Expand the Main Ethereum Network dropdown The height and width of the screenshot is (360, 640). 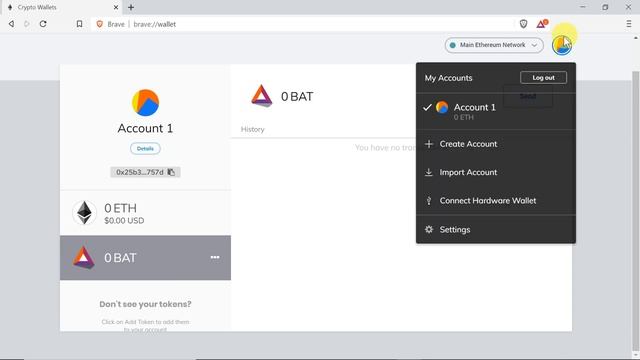(x=494, y=45)
